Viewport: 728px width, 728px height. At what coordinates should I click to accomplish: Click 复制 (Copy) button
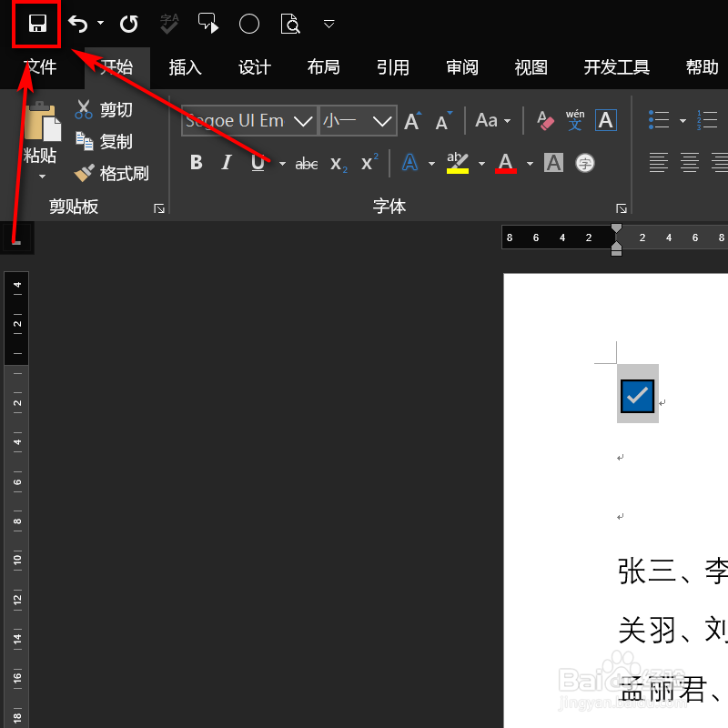(x=104, y=141)
